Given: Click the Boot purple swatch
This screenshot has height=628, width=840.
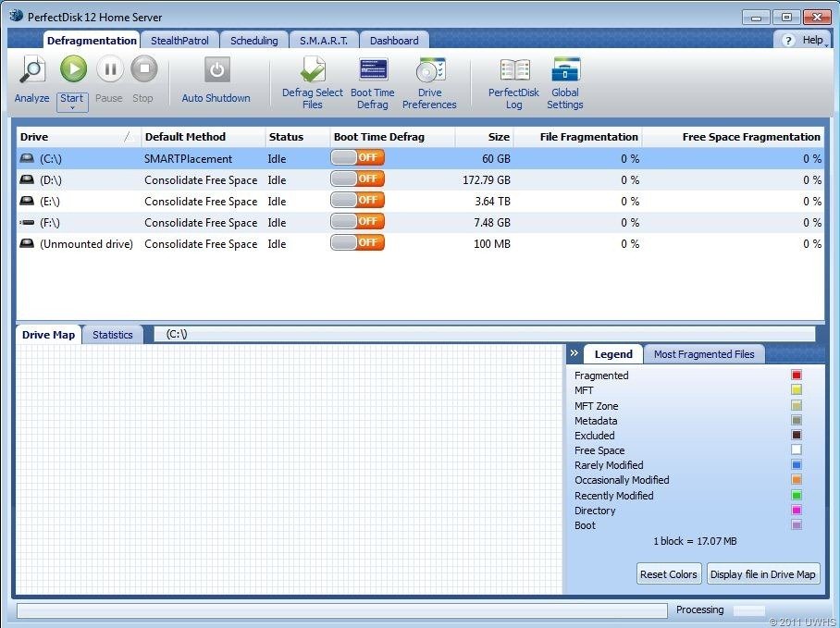Looking at the screenshot, I should click(x=797, y=525).
